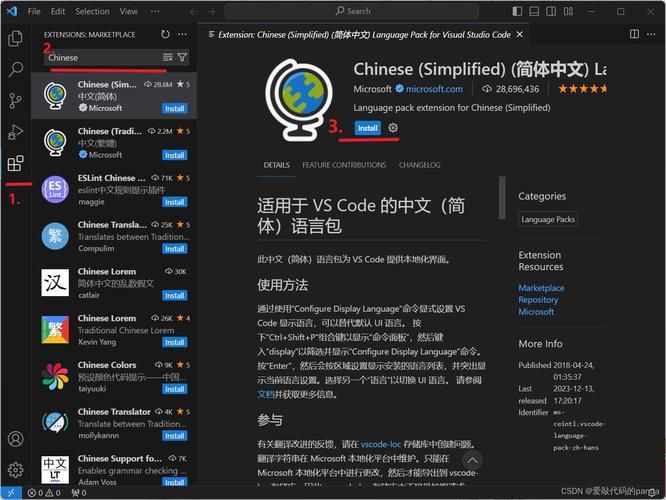This screenshot has width=666, height=500.
Task: Open the Source Control view
Action: [x=16, y=101]
